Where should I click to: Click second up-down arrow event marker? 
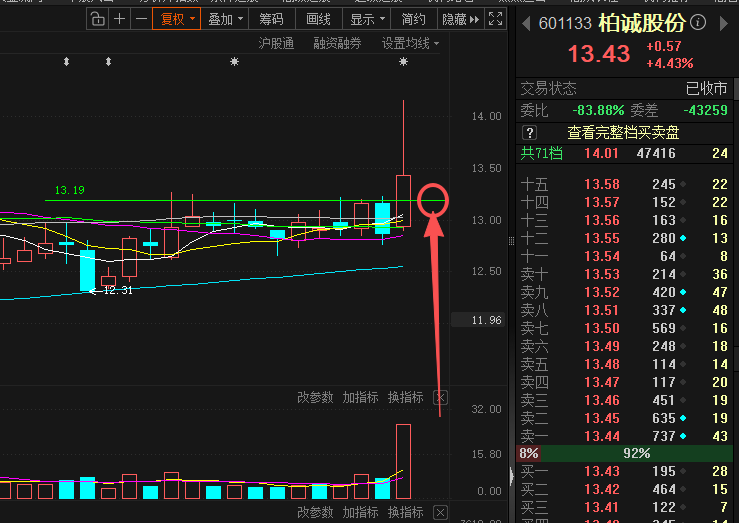click(108, 62)
